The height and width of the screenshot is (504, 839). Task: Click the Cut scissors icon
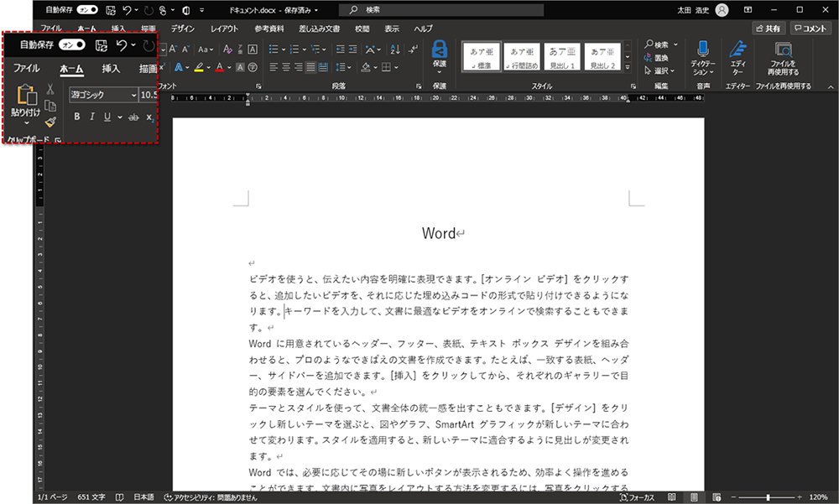click(x=50, y=89)
